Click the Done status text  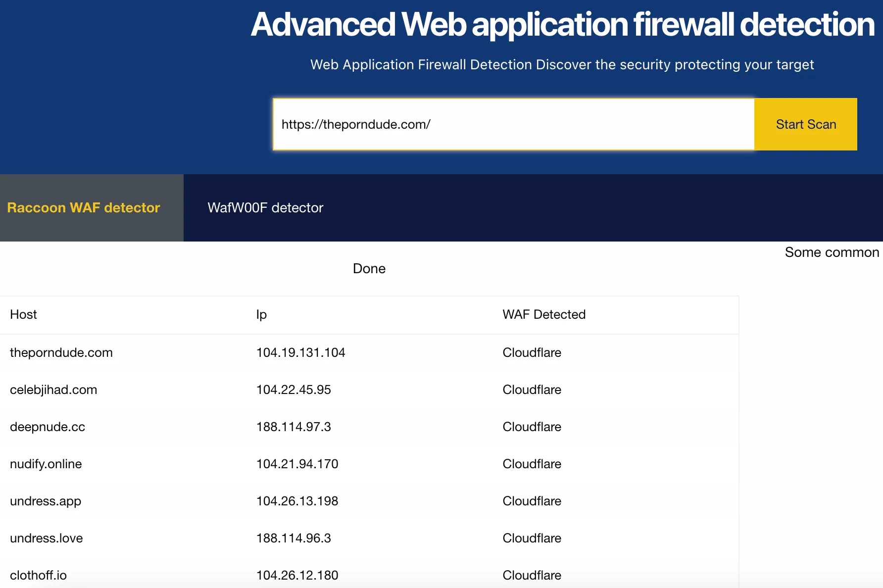369,268
